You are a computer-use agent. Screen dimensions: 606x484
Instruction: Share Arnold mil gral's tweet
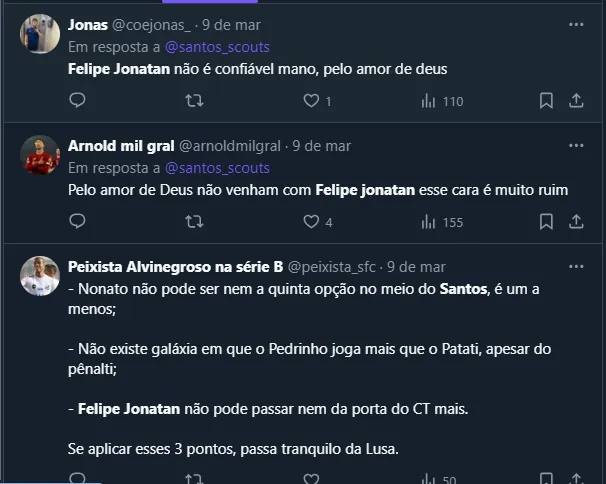576,221
